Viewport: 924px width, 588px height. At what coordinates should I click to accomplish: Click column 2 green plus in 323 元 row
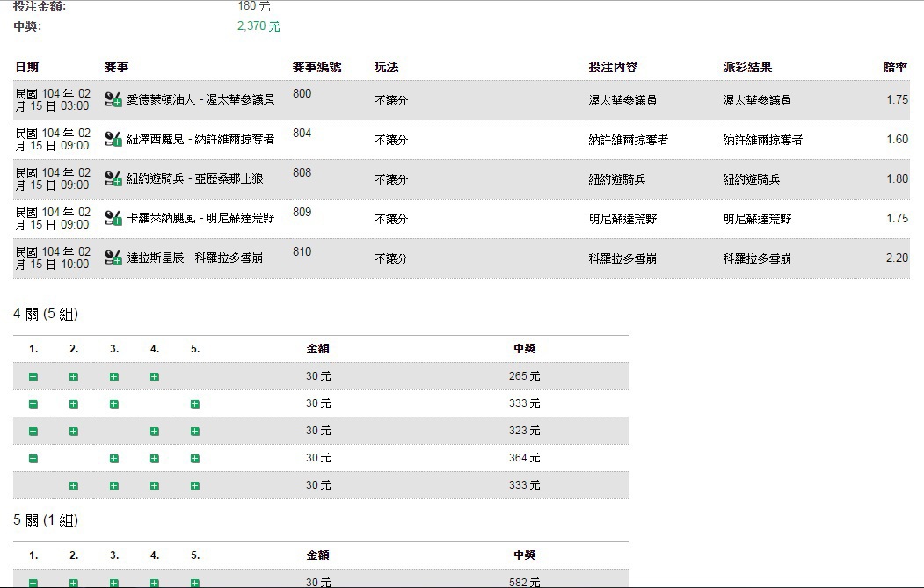pyautogui.click(x=74, y=432)
